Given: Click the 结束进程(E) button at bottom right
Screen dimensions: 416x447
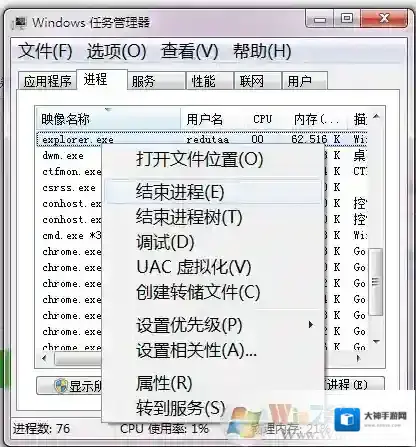Looking at the screenshot, I should point(354,385).
